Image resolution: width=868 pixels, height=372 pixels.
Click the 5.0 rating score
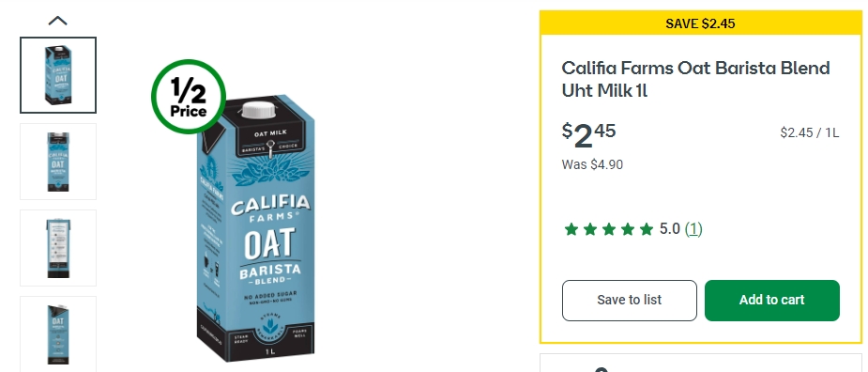tap(669, 229)
